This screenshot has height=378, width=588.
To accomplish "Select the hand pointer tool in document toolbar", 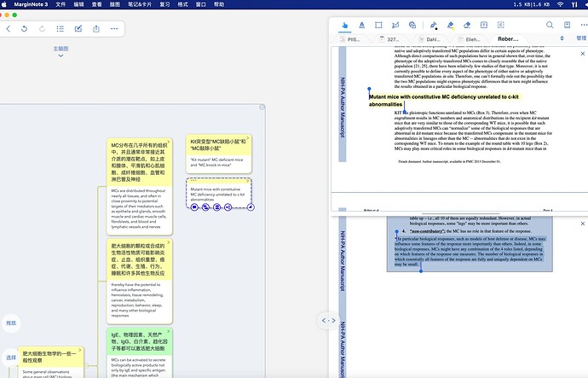I will coord(344,25).
